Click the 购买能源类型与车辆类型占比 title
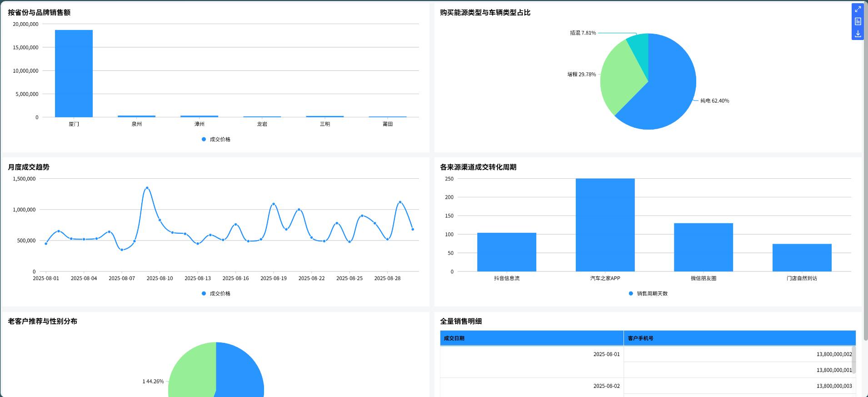The height and width of the screenshot is (397, 868). [x=485, y=12]
